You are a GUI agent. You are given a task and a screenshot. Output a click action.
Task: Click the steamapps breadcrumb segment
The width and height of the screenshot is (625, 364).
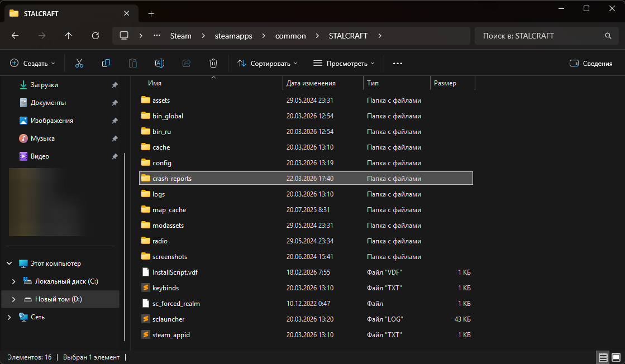tap(233, 36)
